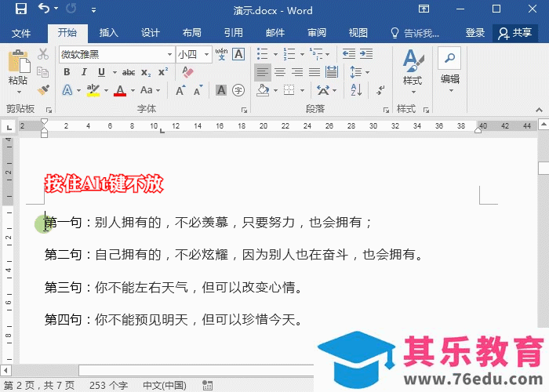
Task: Toggle underline formatting
Action: click(x=101, y=72)
